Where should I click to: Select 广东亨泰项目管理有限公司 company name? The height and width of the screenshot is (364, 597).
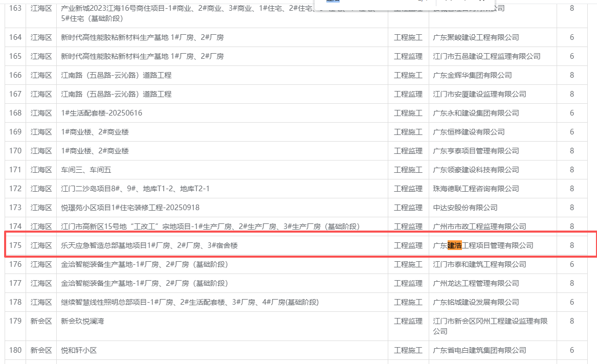(476, 151)
